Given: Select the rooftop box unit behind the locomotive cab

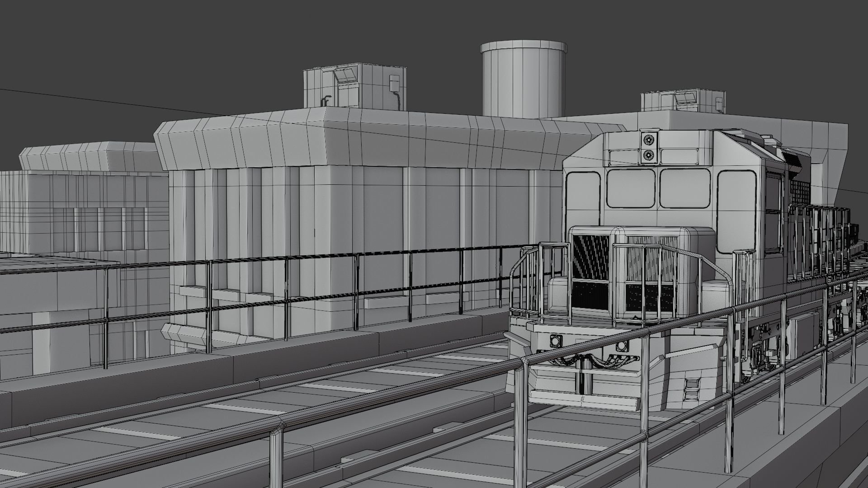Looking at the screenshot, I should coord(683,102).
